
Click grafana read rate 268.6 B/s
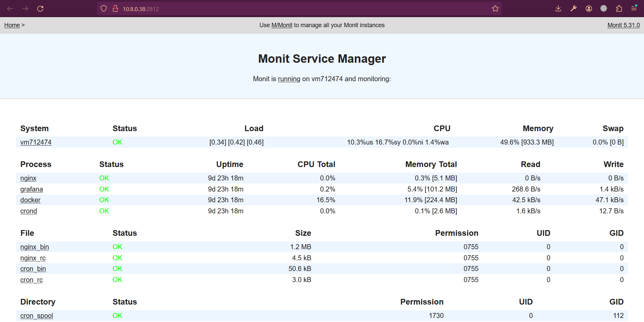click(x=526, y=189)
